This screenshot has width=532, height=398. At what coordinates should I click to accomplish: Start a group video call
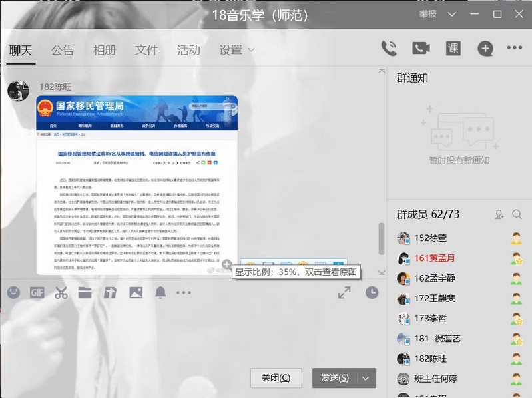[x=421, y=48]
